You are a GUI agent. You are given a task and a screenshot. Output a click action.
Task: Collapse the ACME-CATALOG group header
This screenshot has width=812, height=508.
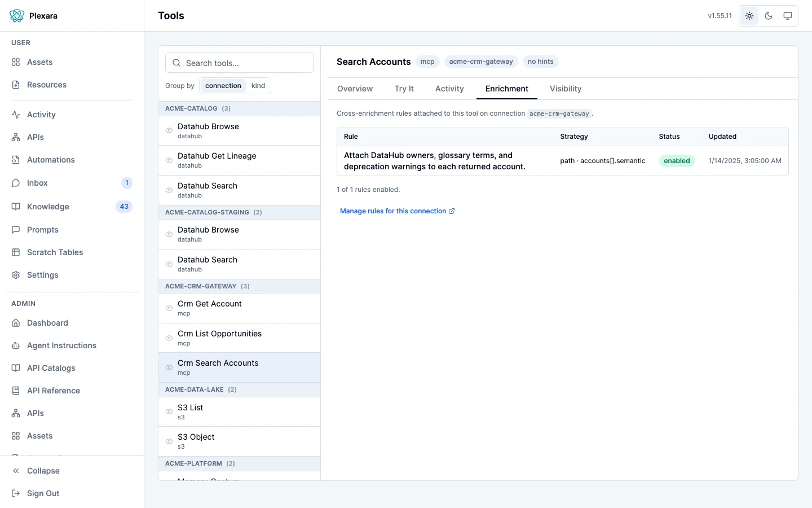coord(239,108)
